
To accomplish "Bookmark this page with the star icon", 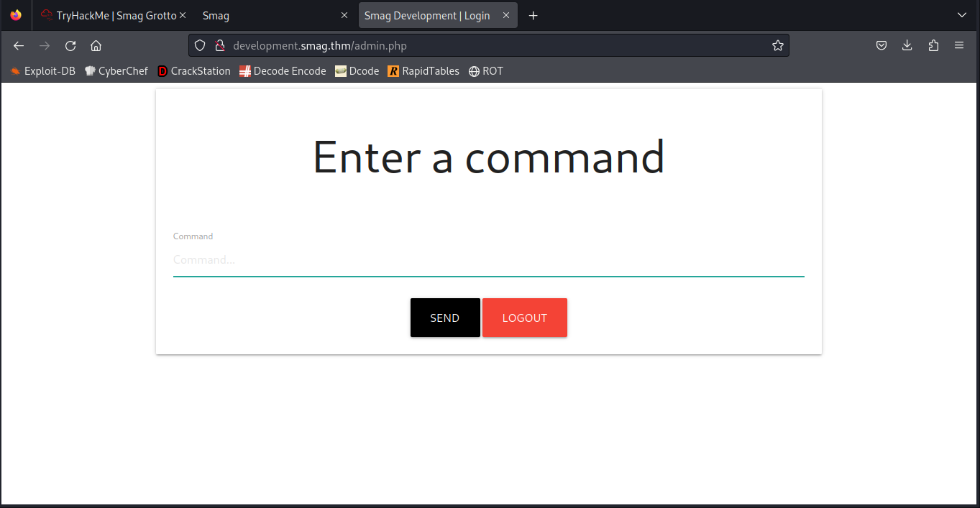I will (777, 45).
